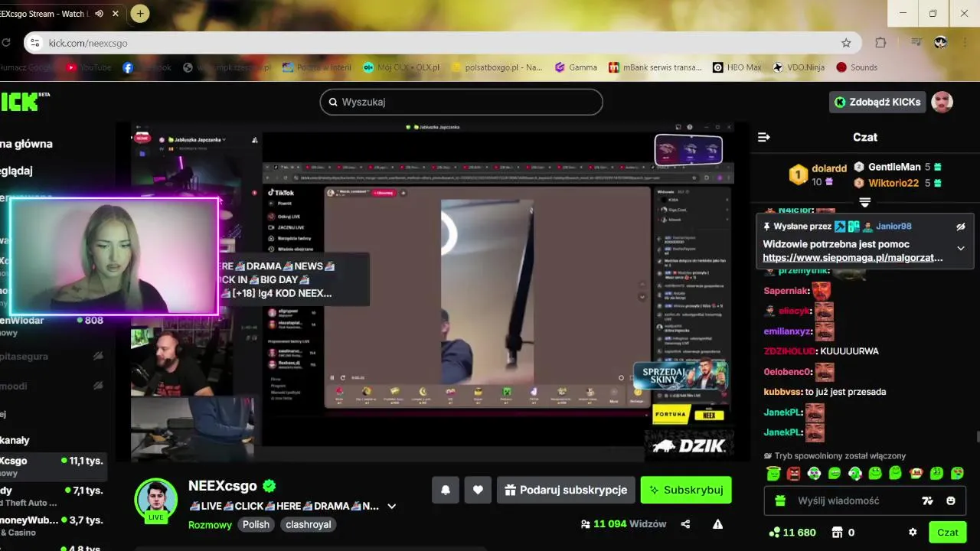Click the username 0elobenc0 in chat
Image resolution: width=980 pixels, height=551 pixels.
(787, 372)
